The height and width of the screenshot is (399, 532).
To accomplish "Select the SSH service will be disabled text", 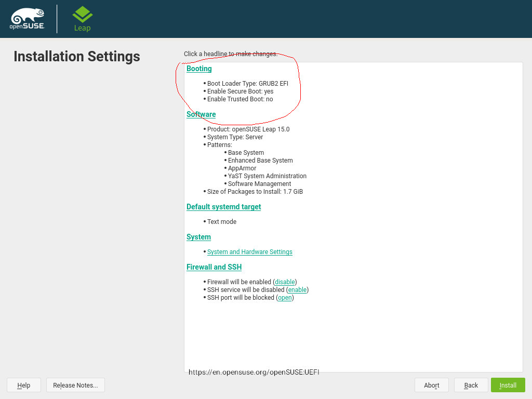I will (246, 290).
